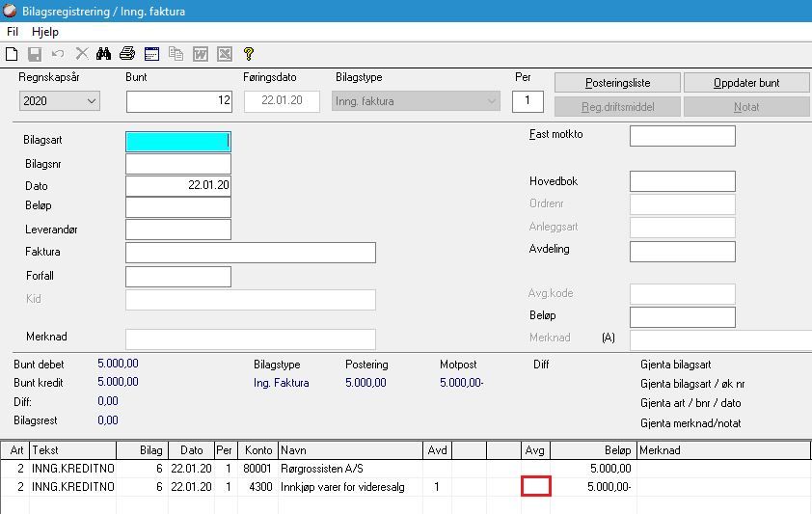This screenshot has height=514, width=812.
Task: Click the Reg.driftsmiddel button
Action: click(617, 107)
